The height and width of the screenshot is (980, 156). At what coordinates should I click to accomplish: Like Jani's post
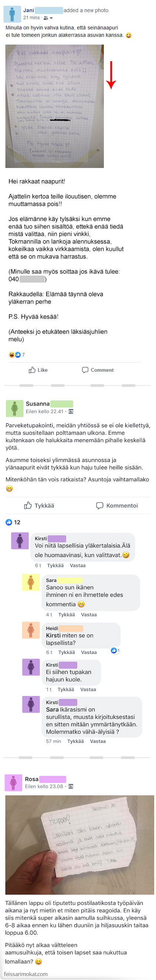[38, 370]
